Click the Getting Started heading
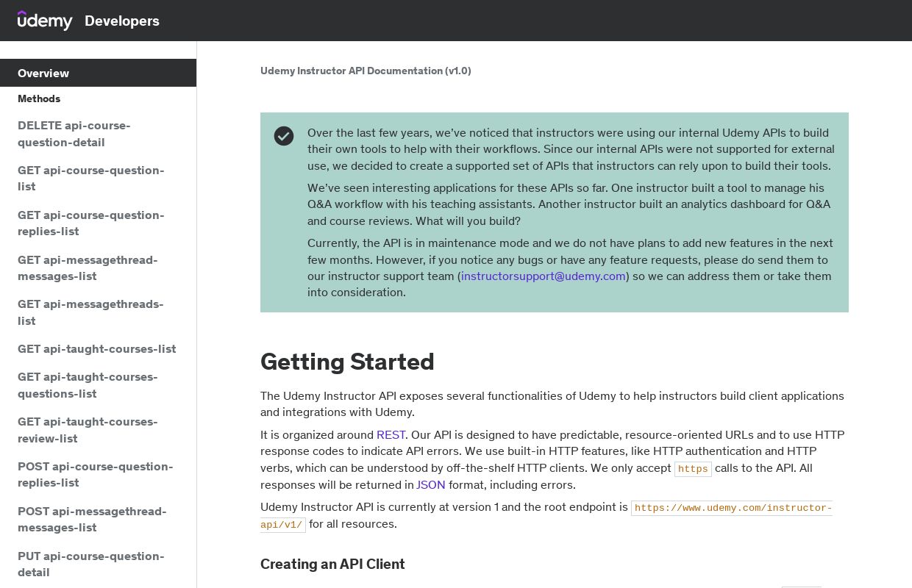The width and height of the screenshot is (912, 588). coord(347,362)
